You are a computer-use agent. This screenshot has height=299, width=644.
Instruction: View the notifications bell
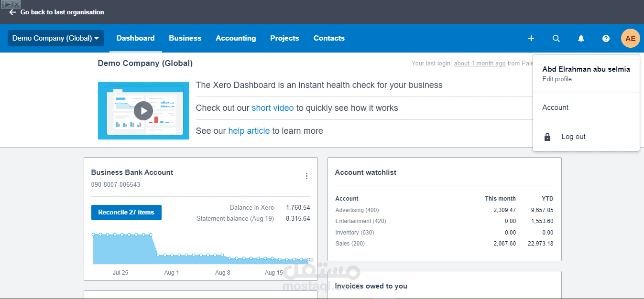(x=581, y=38)
